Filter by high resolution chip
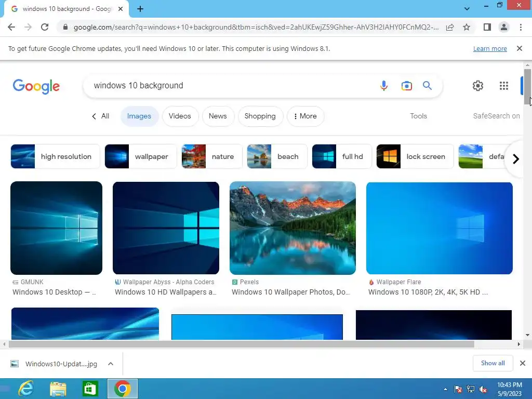532x399 pixels. [55, 156]
